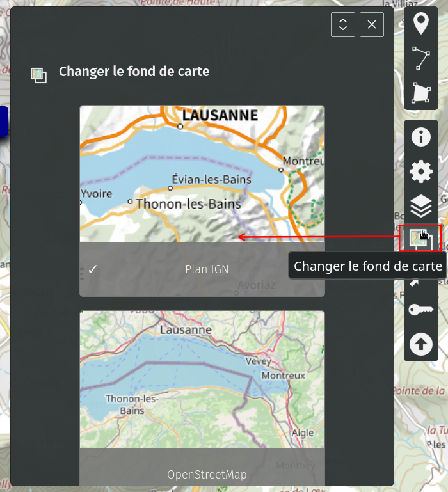Open map settings gear icon

(420, 171)
